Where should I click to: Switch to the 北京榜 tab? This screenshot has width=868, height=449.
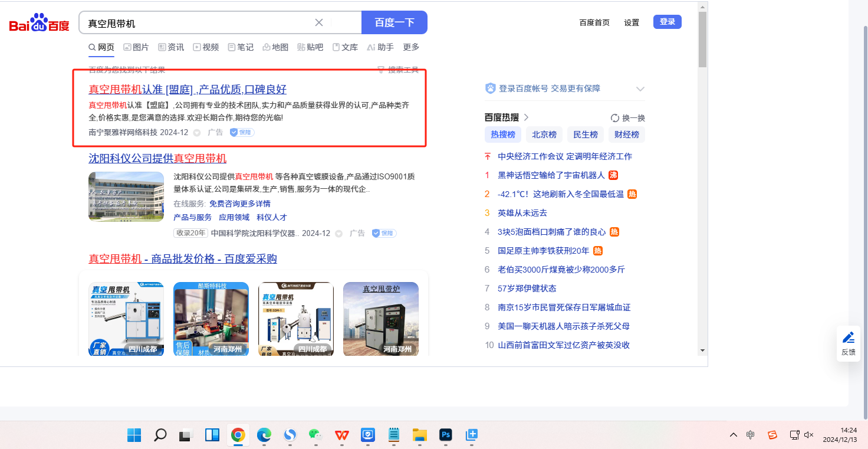click(x=544, y=135)
